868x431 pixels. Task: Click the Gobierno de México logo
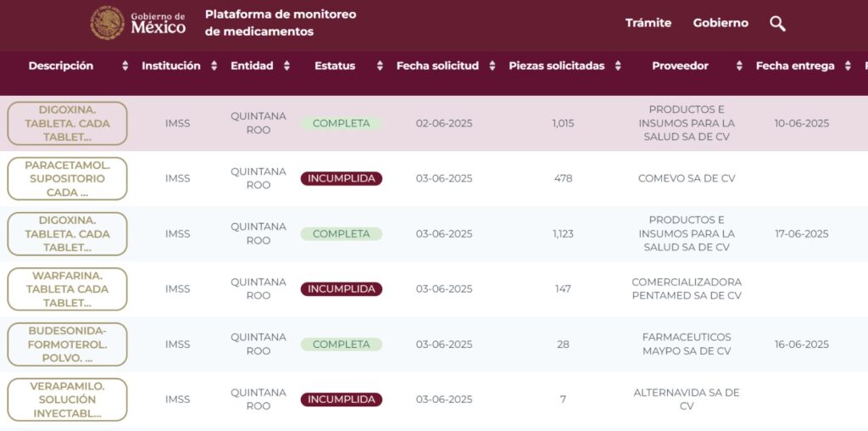coord(138,23)
